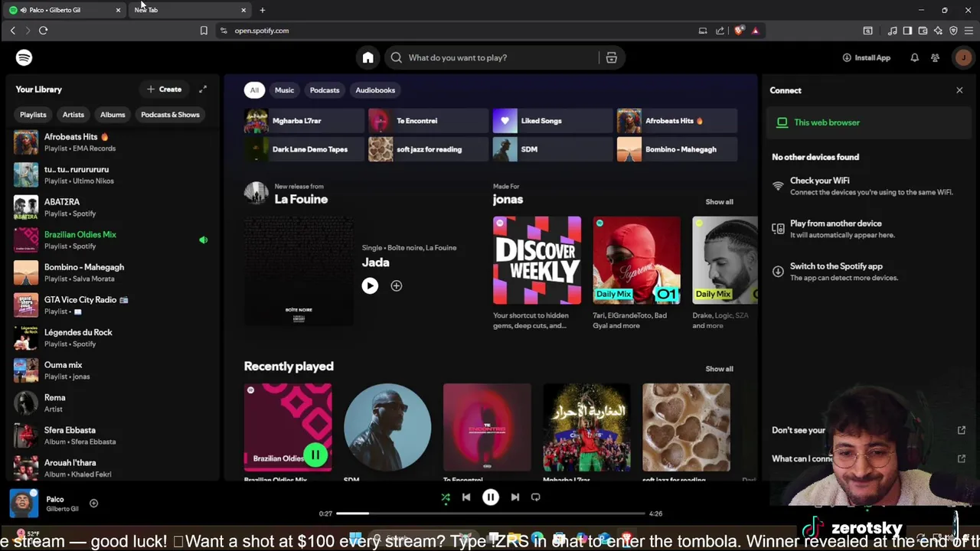
Task: Open Daily Mix 01 cover
Action: point(636,260)
